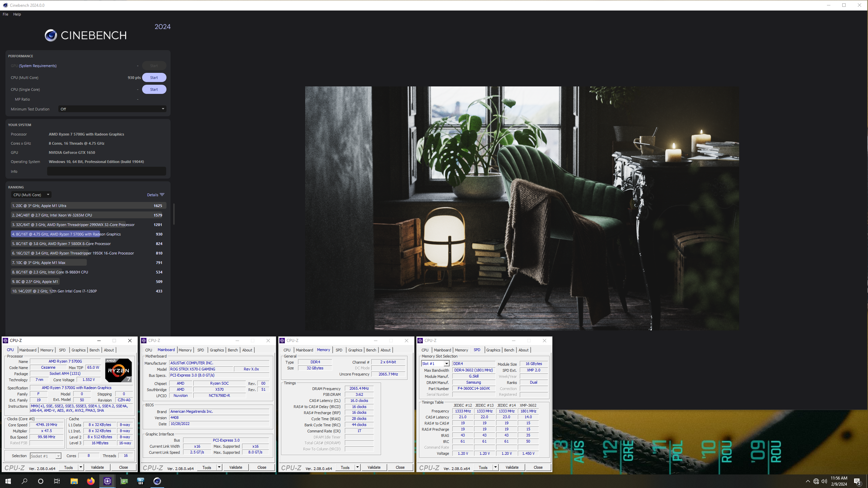The image size is (868, 488).
Task: Click the title icon of CPU-Z SPD window
Action: click(420, 341)
